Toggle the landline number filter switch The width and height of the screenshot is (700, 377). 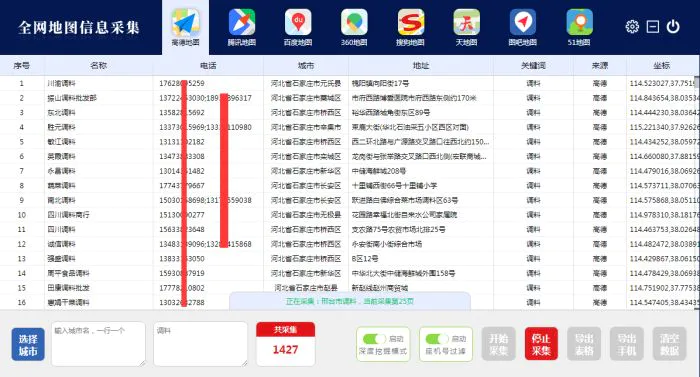[x=437, y=339]
